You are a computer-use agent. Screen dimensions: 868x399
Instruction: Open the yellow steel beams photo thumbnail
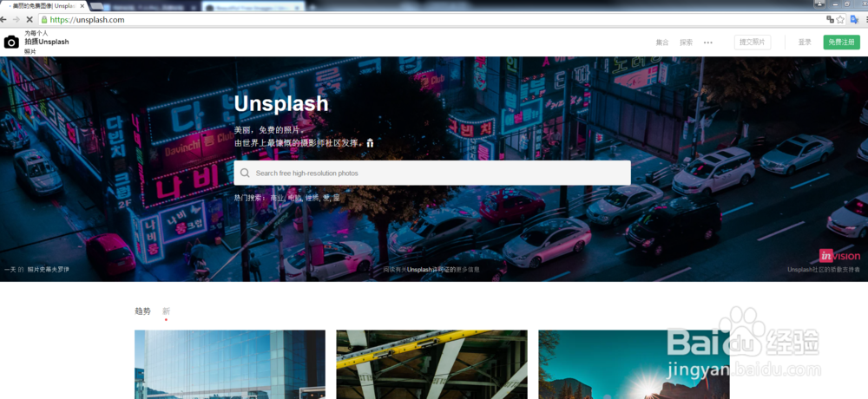tap(431, 364)
